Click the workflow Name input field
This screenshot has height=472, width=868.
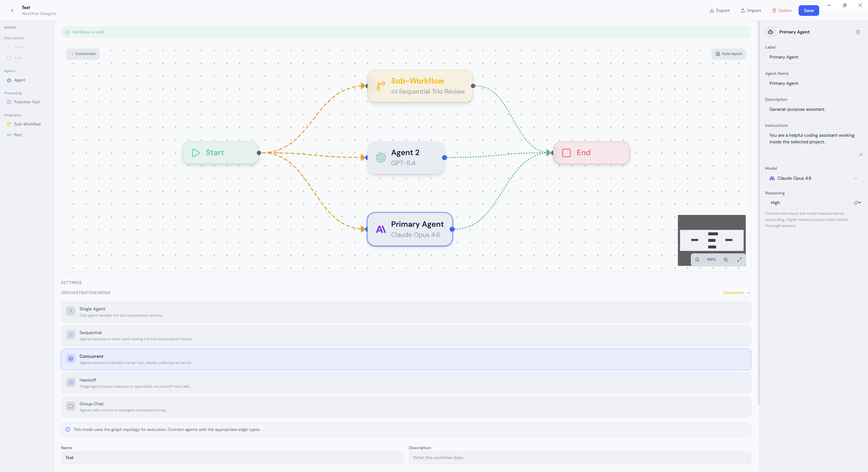pyautogui.click(x=232, y=458)
